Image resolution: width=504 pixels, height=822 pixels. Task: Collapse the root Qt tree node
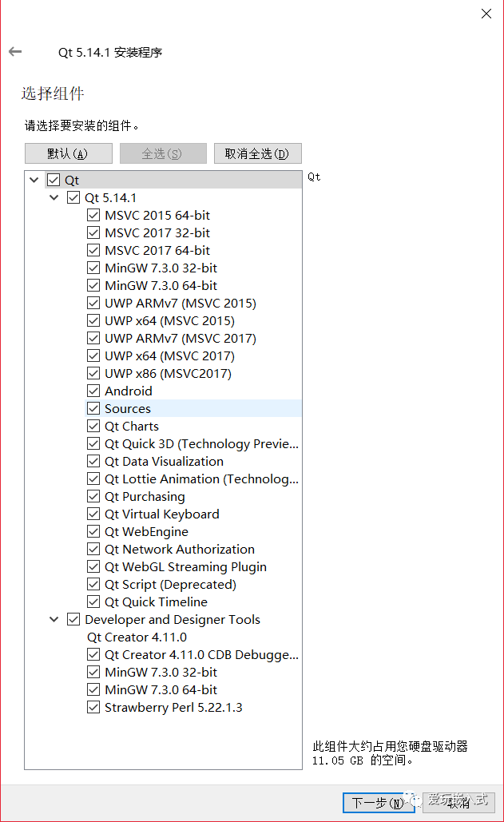34,181
